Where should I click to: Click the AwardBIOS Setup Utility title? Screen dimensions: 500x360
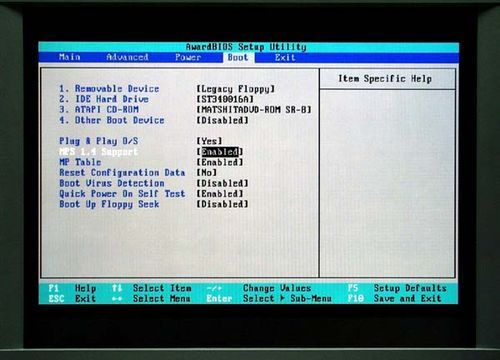coord(246,47)
